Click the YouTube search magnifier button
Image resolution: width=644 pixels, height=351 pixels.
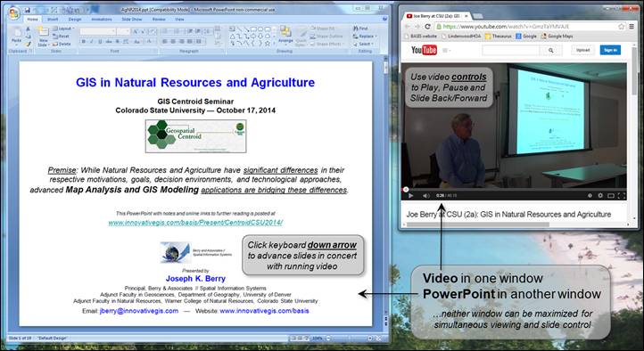point(550,50)
